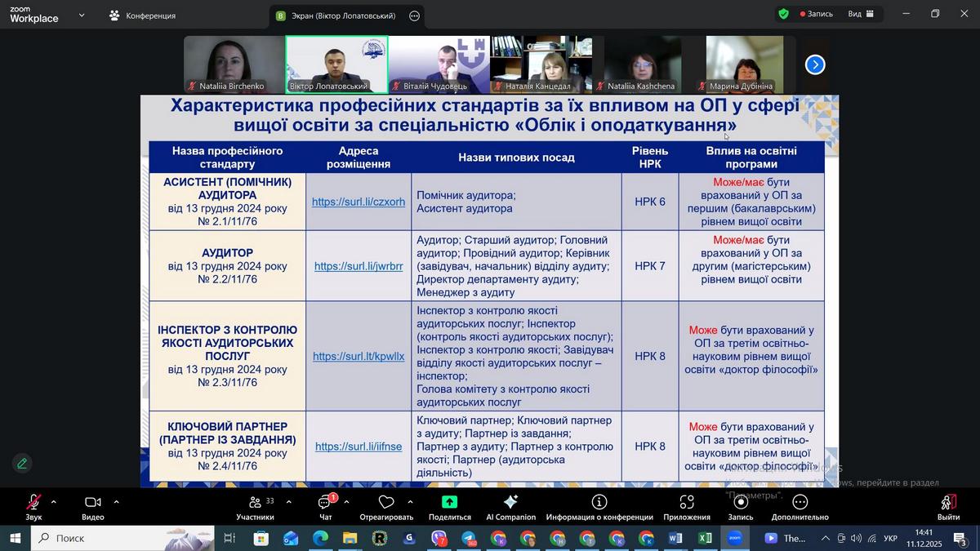
Task: Expand audio options arrow next to Звук
Action: click(54, 502)
